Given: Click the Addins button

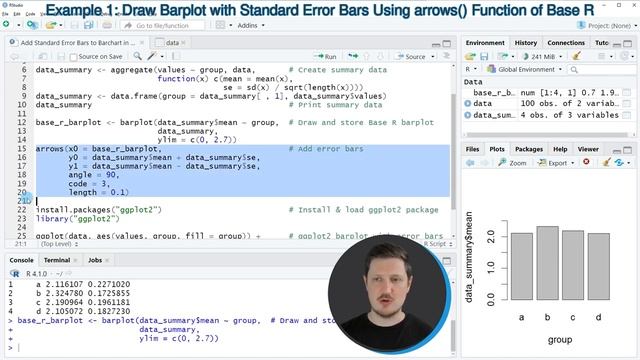Looking at the screenshot, I should pos(247,25).
